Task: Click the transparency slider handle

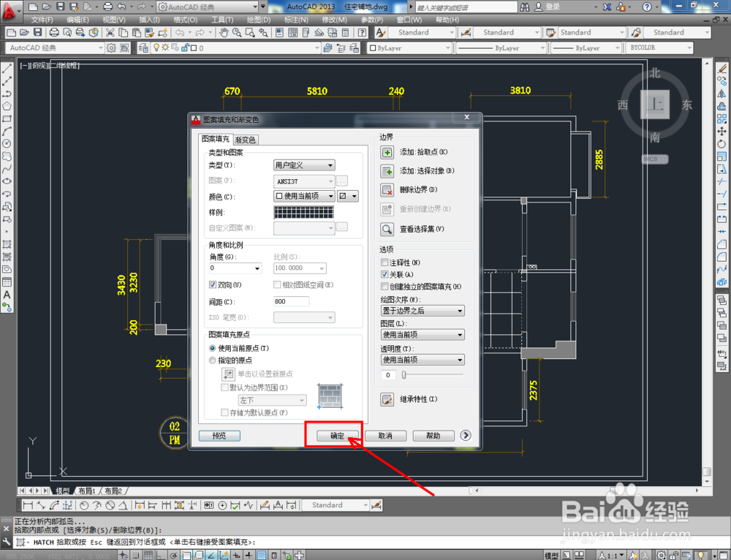Action: click(404, 375)
